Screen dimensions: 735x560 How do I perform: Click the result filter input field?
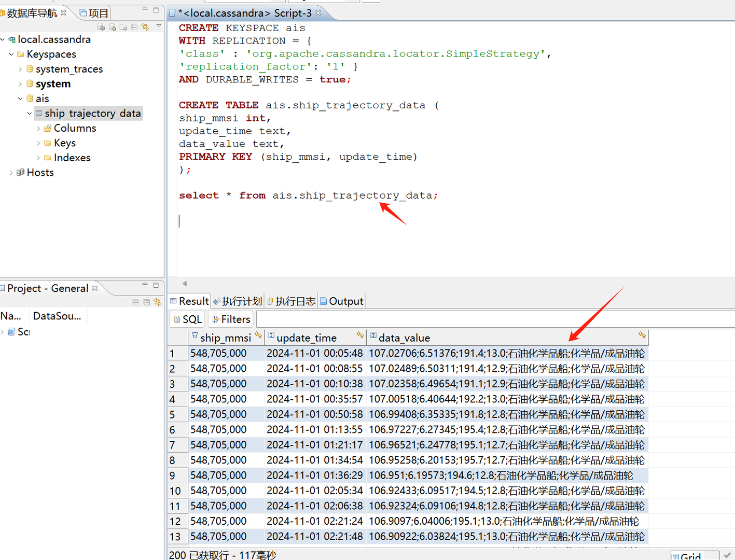tap(495, 319)
